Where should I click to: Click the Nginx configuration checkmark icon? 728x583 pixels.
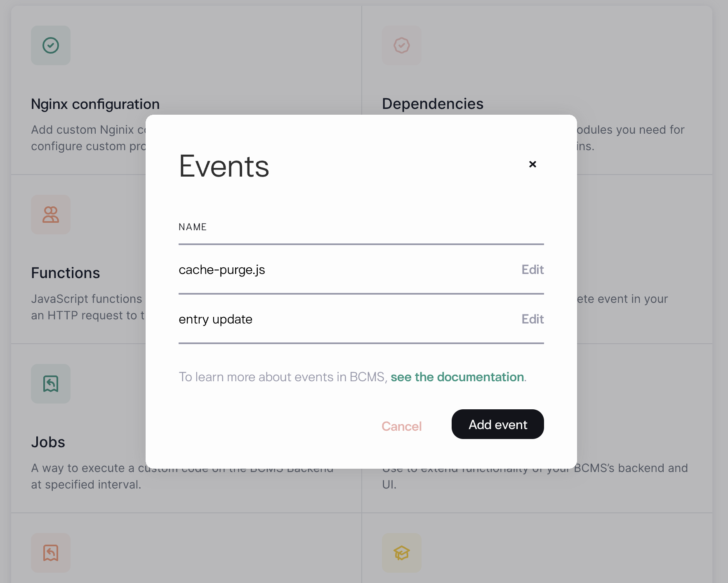point(51,45)
